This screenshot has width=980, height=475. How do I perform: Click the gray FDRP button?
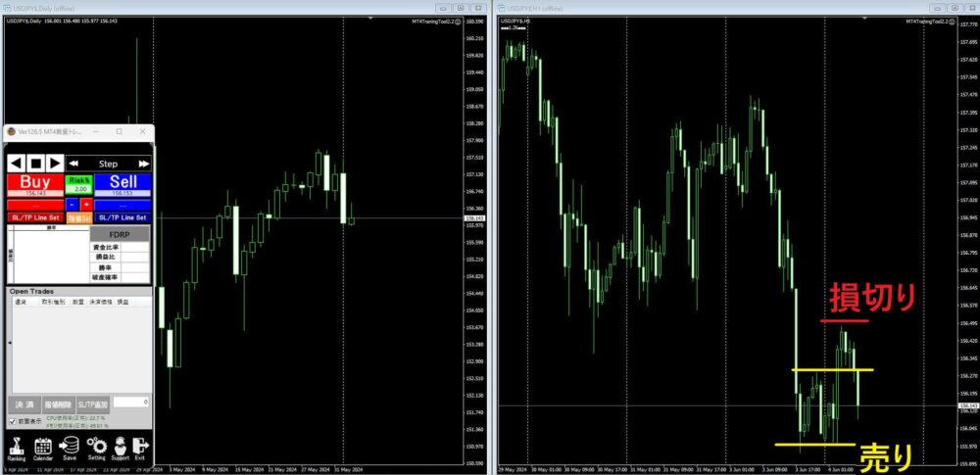120,234
